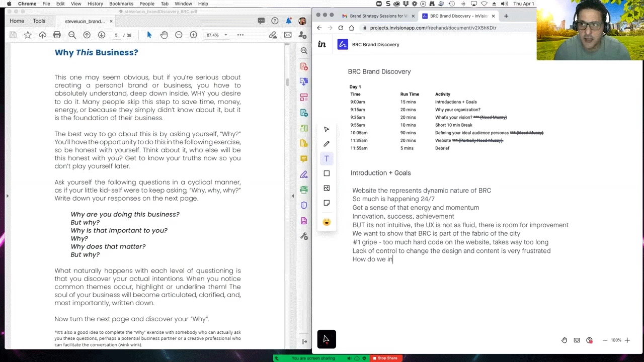Expand the Acrobat left navigation pane arrow
Image resolution: width=644 pixels, height=362 pixels.
click(x=7, y=196)
